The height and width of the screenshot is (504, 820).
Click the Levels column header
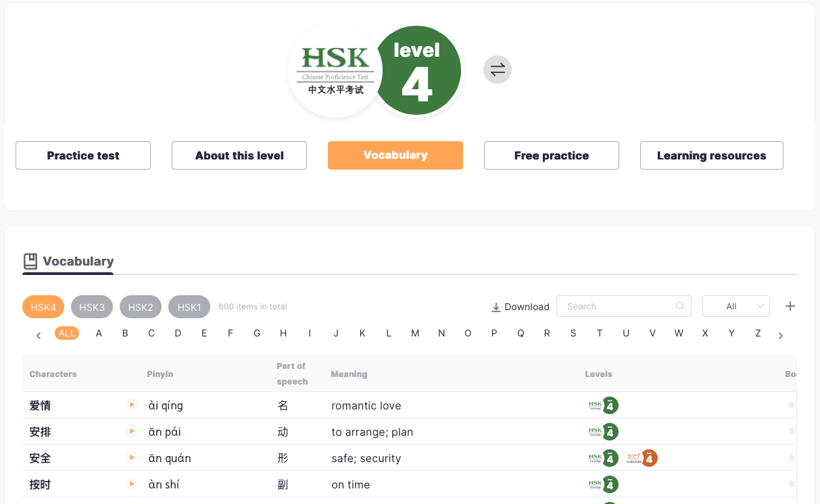click(x=598, y=374)
